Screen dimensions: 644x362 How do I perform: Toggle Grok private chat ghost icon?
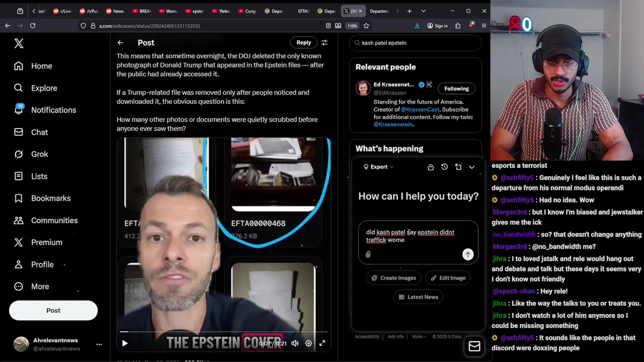pos(431,167)
